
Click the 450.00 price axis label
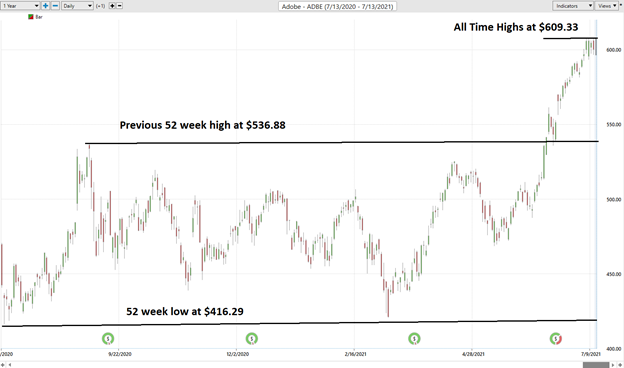[x=614, y=274]
